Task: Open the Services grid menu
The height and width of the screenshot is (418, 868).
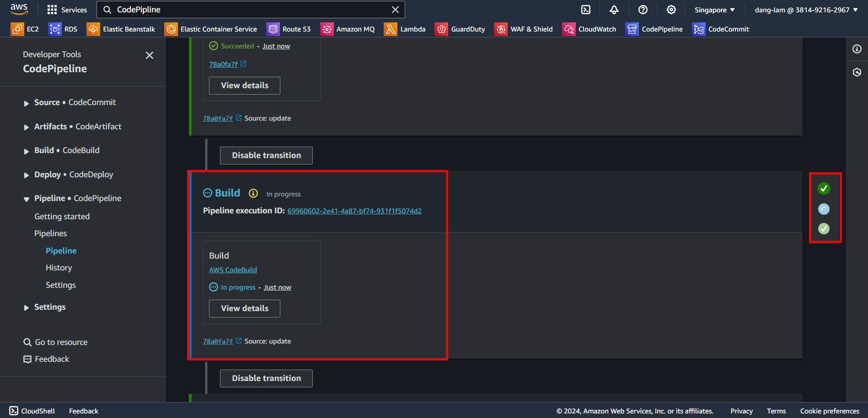Action: 67,10
